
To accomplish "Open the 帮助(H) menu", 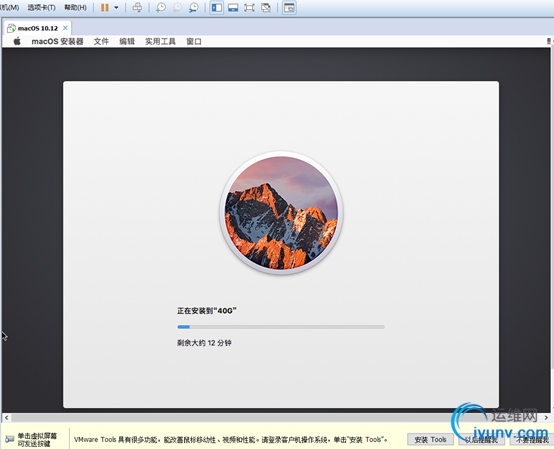I will [75, 7].
